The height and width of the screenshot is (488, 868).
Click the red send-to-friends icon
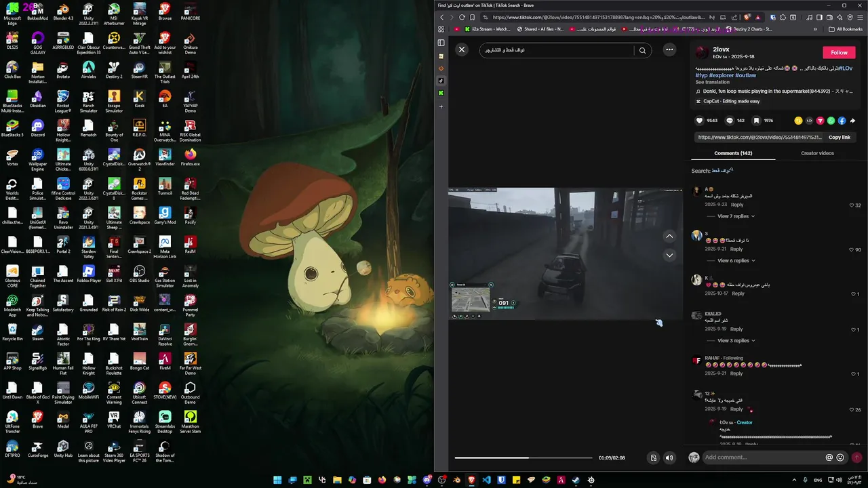click(820, 121)
